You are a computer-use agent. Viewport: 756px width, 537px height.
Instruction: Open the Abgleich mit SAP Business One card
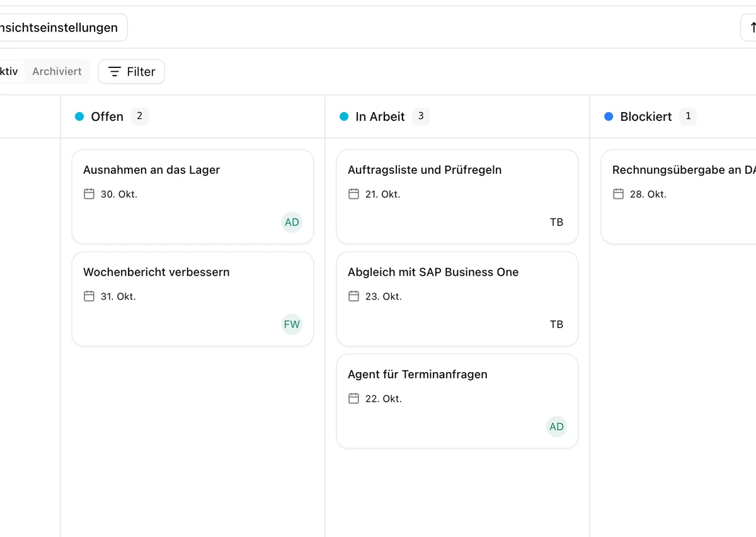pos(457,299)
